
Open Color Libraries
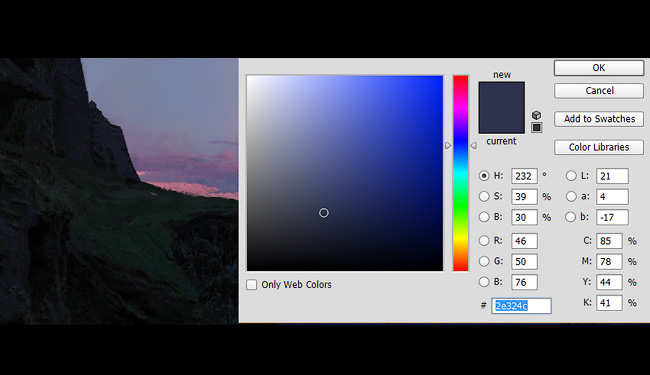(599, 147)
